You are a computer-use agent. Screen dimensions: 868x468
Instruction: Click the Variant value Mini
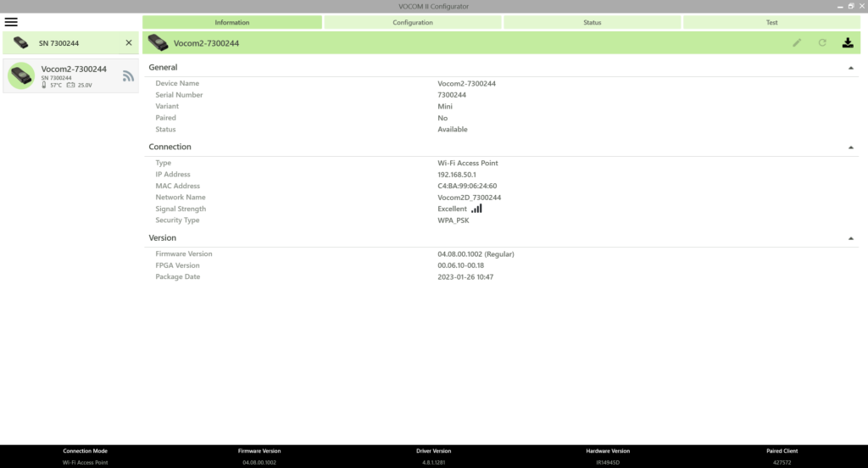(x=445, y=106)
